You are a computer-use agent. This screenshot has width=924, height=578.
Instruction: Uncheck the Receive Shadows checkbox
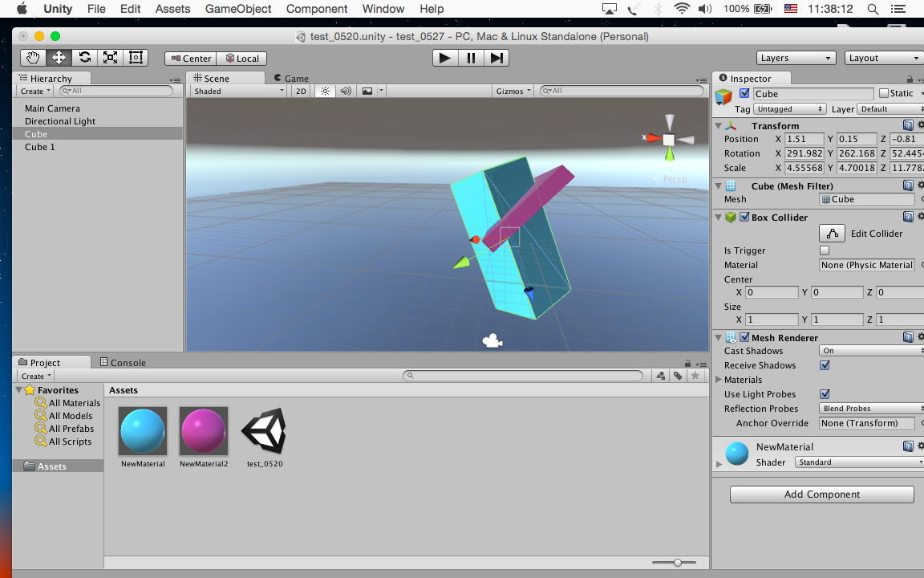tap(825, 365)
